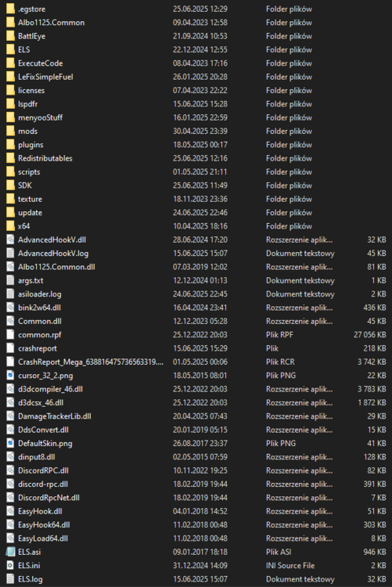Select the file name d3dcsx_46.dll
Screen dimensions: 392x587
pyautogui.click(x=41, y=402)
